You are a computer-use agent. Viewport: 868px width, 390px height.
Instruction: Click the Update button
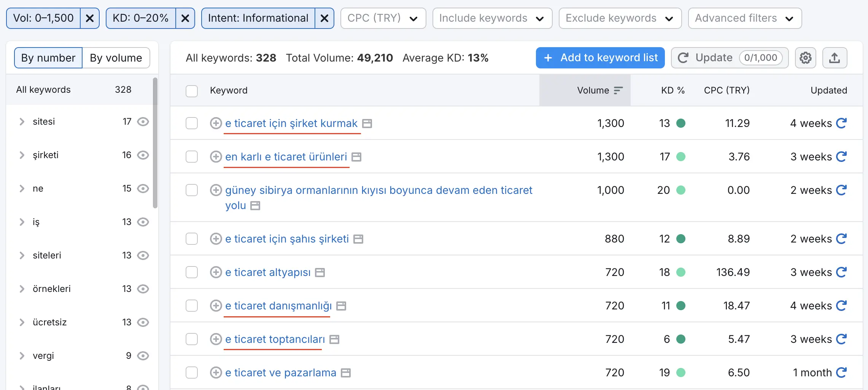pos(730,58)
